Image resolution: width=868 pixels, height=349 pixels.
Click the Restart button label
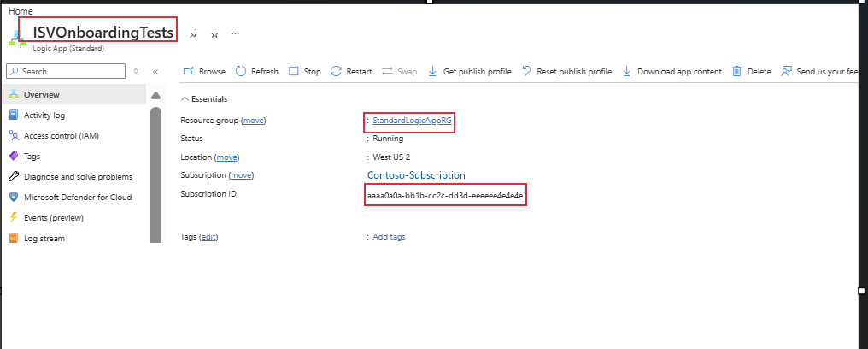tap(360, 72)
